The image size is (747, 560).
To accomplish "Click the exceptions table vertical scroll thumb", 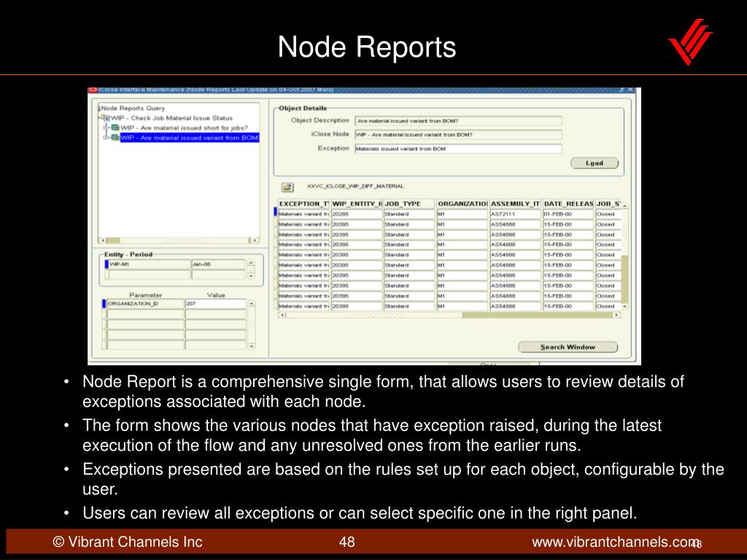I will click(x=624, y=279).
